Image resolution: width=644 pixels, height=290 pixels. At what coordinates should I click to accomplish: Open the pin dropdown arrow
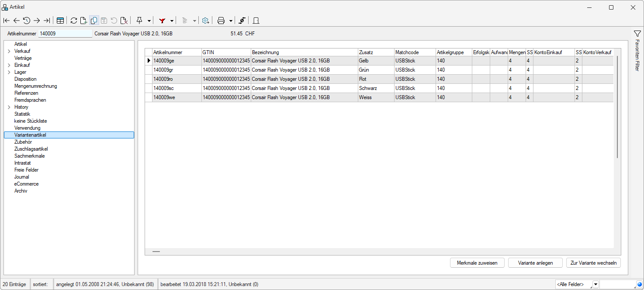(149, 21)
